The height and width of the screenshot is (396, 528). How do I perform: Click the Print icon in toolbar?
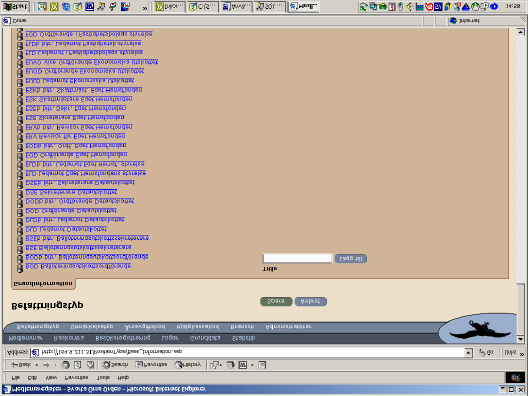point(231,365)
